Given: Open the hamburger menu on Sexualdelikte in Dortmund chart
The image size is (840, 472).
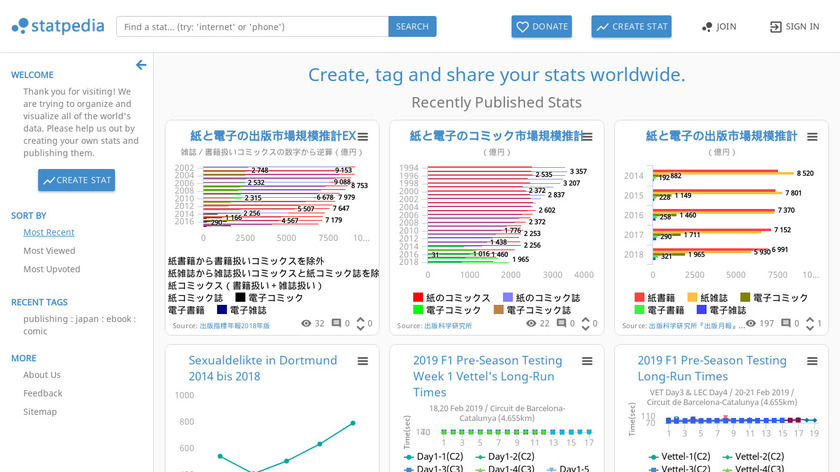Looking at the screenshot, I should [363, 361].
